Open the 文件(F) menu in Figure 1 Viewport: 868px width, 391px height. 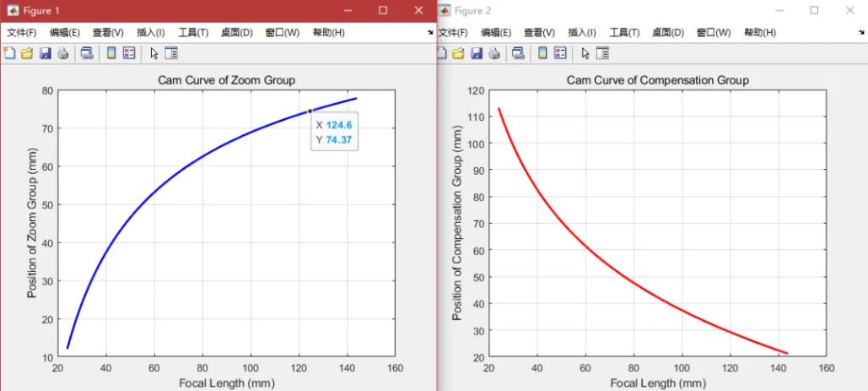(22, 32)
